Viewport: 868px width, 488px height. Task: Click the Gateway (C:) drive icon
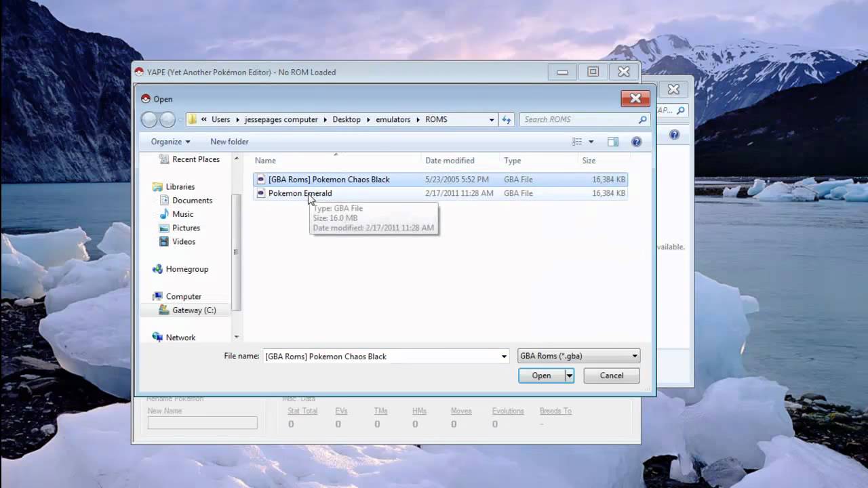164,310
